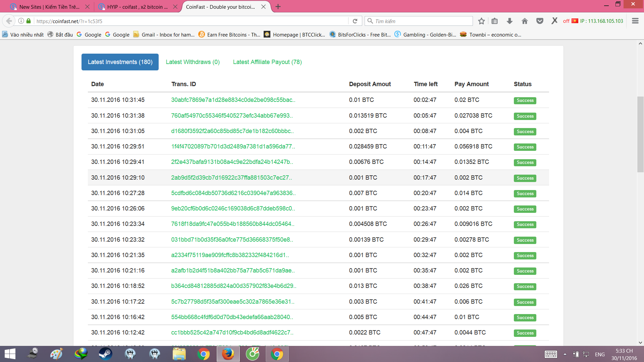Image resolution: width=644 pixels, height=362 pixels.
Task: Go to home page icon
Action: [x=525, y=21]
